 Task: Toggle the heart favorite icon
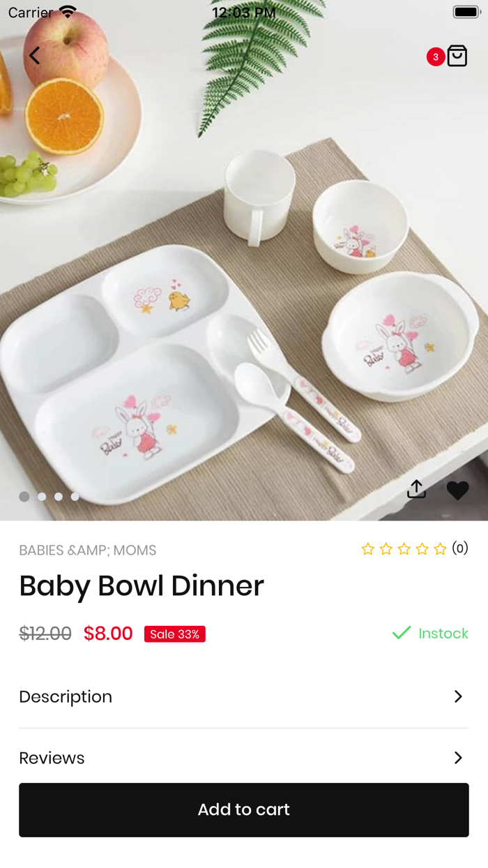pyautogui.click(x=457, y=491)
